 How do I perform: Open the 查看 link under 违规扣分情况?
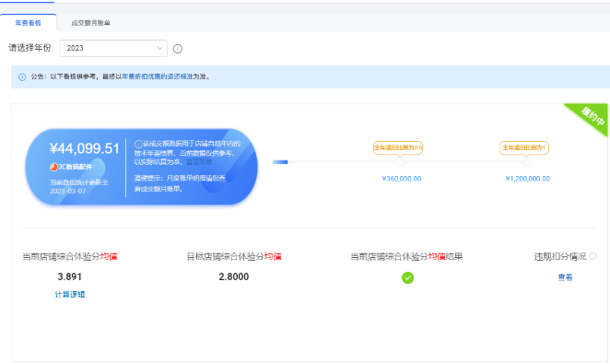[x=565, y=277]
